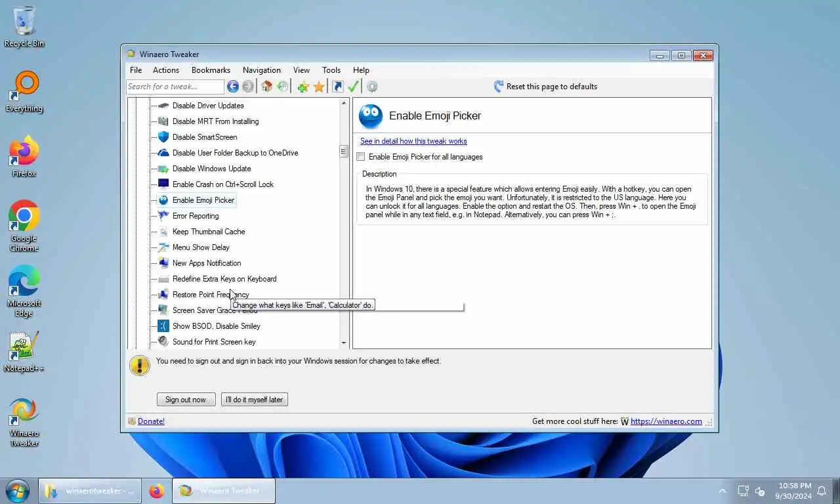Open Notepad++ desktop shortcut
This screenshot has height=504, width=840.
pos(24,352)
